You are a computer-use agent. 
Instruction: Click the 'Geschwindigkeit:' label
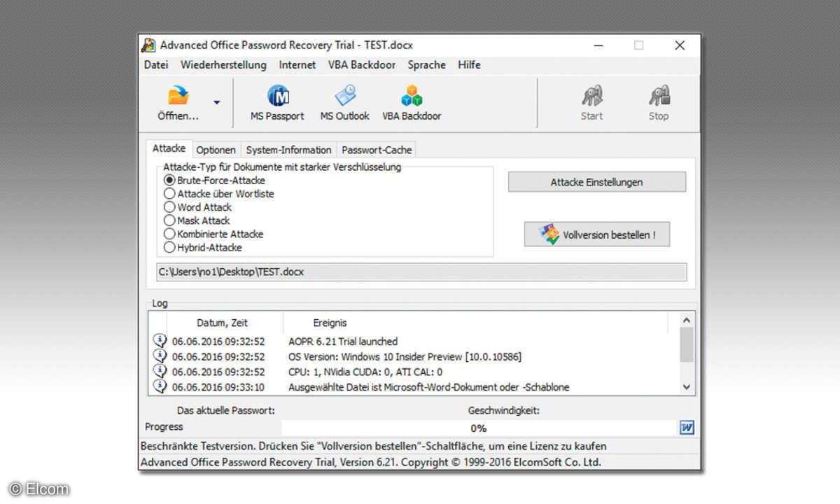[x=503, y=410]
